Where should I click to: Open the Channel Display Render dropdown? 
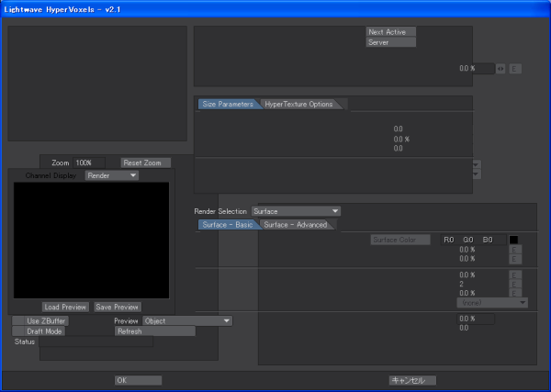[112, 175]
